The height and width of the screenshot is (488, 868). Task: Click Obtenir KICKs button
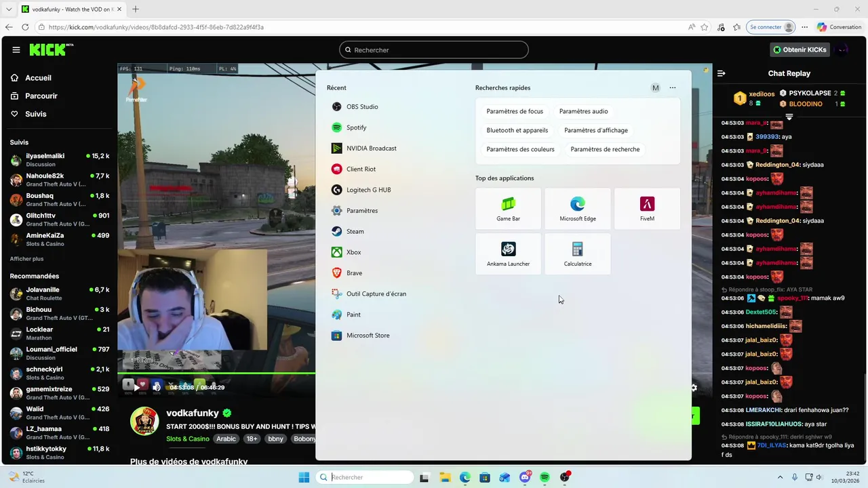click(x=800, y=49)
